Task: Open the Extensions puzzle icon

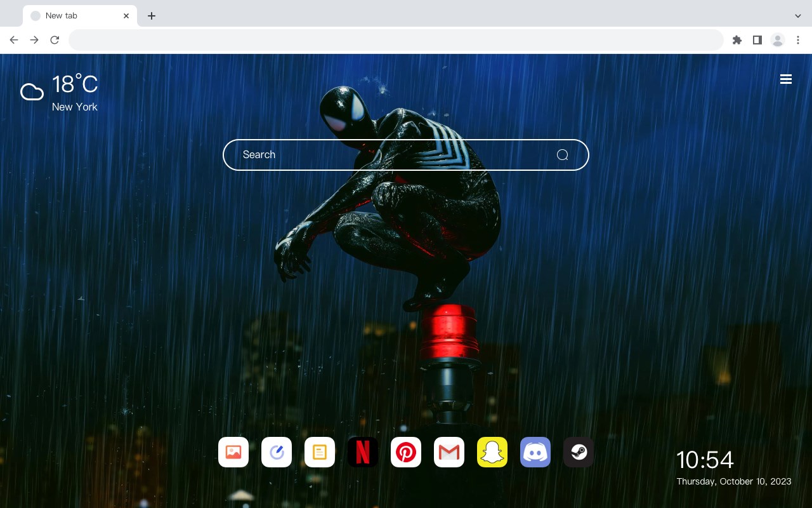Action: pos(737,40)
